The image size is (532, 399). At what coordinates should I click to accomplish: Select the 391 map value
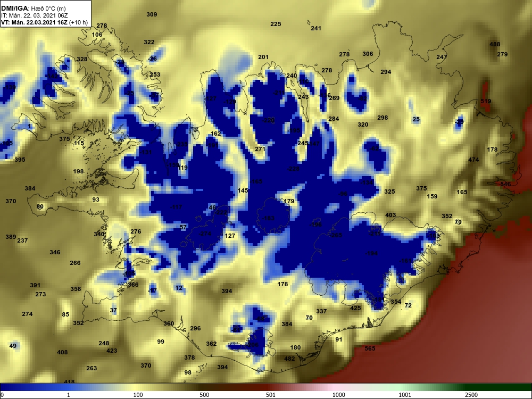click(x=35, y=285)
